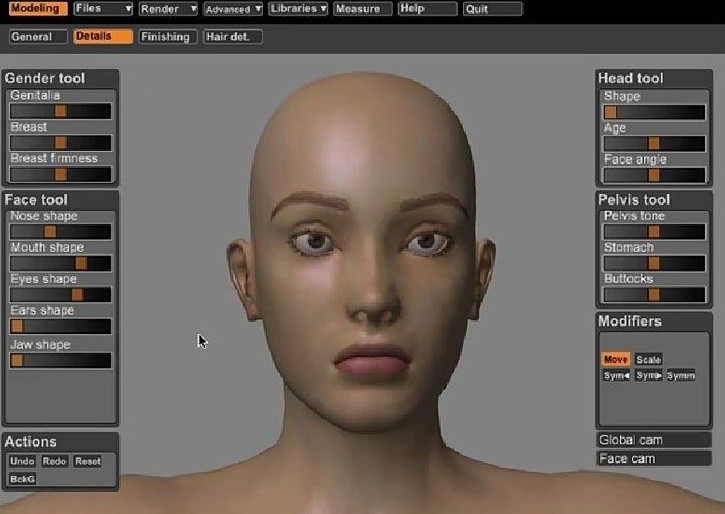Switch to the Finishing tab
The height and width of the screenshot is (514, 725).
tap(166, 37)
